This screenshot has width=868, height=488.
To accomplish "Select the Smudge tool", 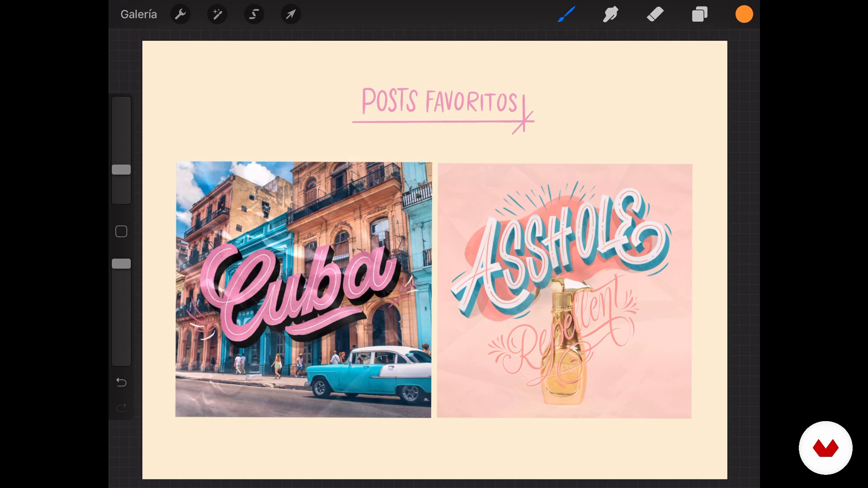I will pos(611,14).
